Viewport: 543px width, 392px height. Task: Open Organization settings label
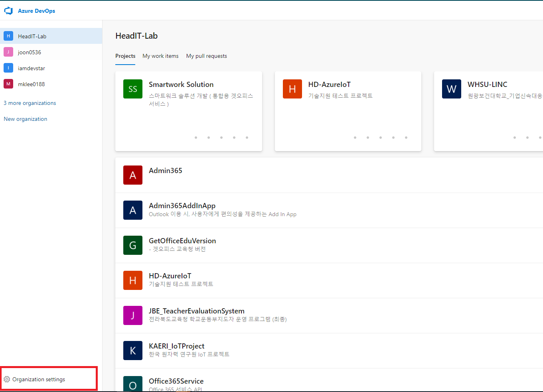(x=39, y=379)
